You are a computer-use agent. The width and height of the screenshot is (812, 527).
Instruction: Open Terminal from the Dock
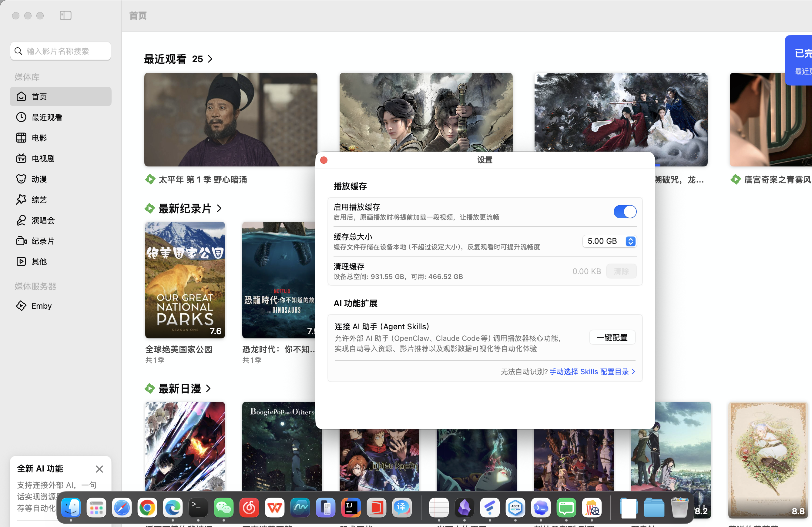click(198, 508)
